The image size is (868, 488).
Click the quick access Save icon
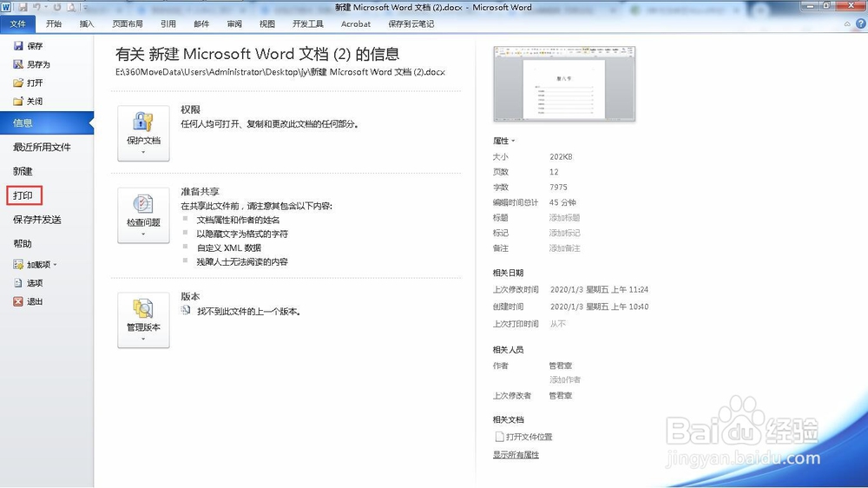click(23, 7)
